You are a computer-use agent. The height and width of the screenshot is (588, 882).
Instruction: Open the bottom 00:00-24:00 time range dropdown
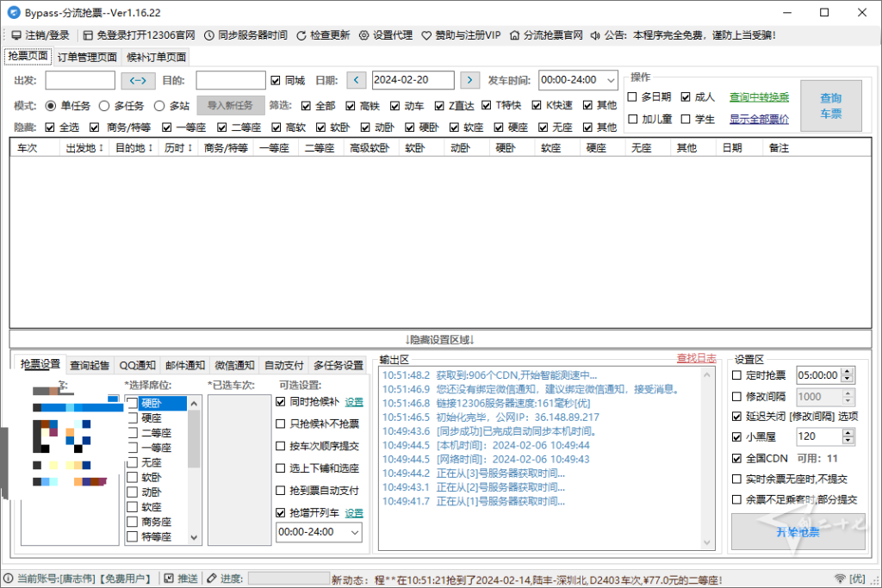point(355,532)
